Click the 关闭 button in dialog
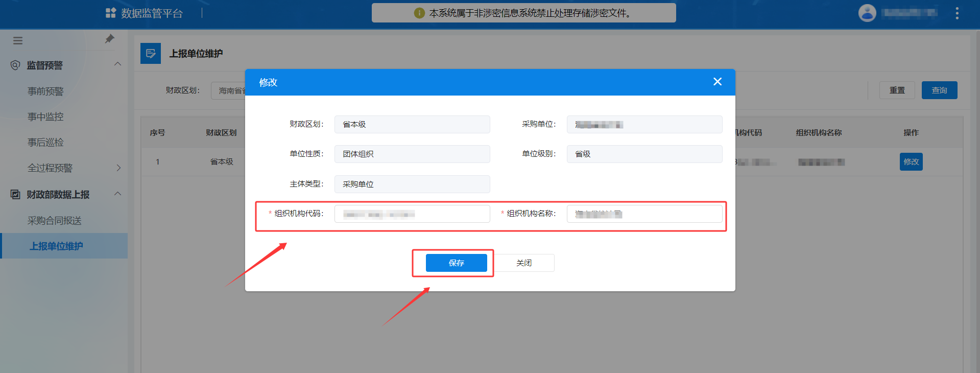The height and width of the screenshot is (373, 980). point(524,263)
